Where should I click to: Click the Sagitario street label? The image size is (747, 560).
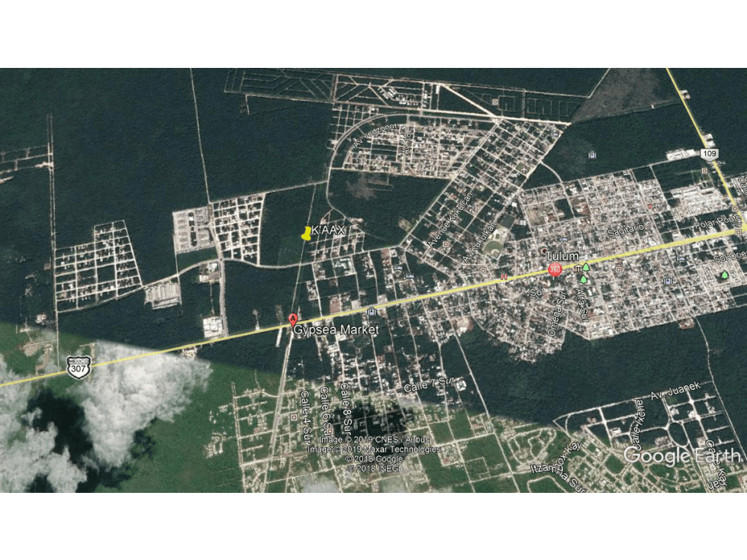626,230
